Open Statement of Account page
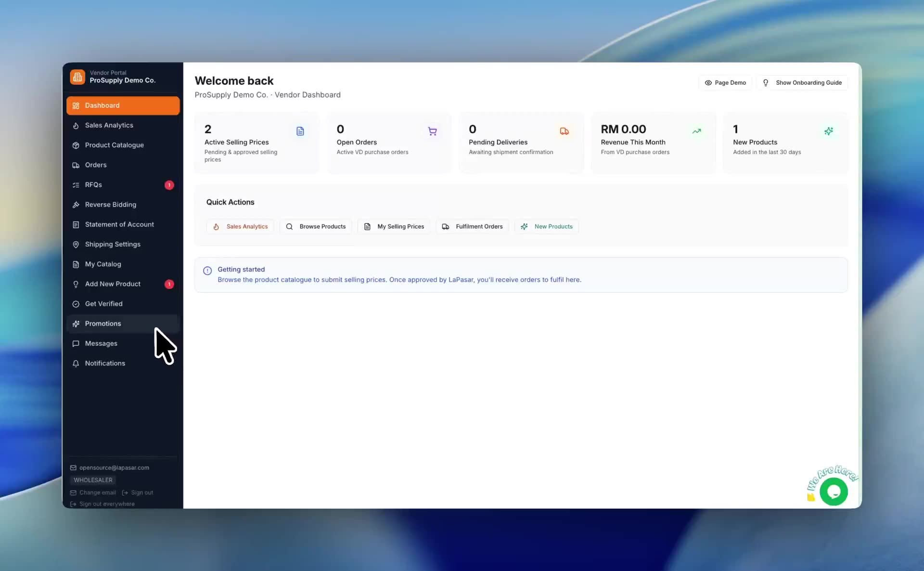Image resolution: width=924 pixels, height=571 pixels. (x=123, y=224)
